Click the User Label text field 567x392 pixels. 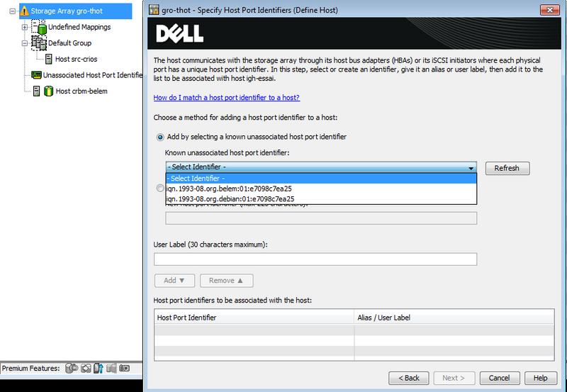[x=315, y=259]
